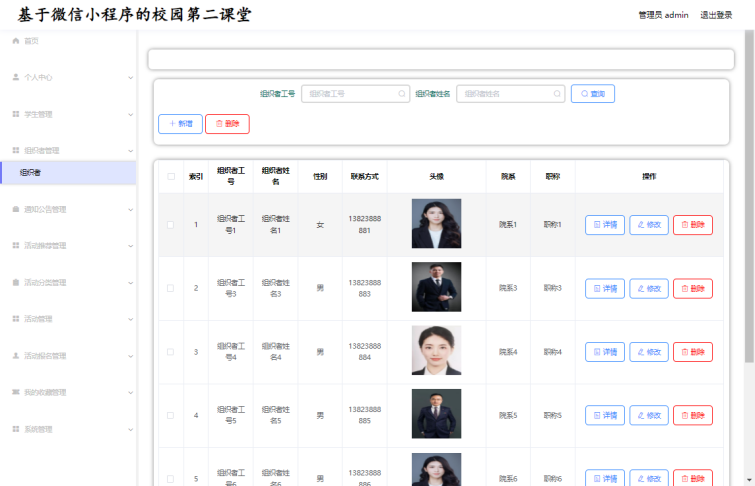Click 退出登录 to log out
755x486 pixels.
716,15
